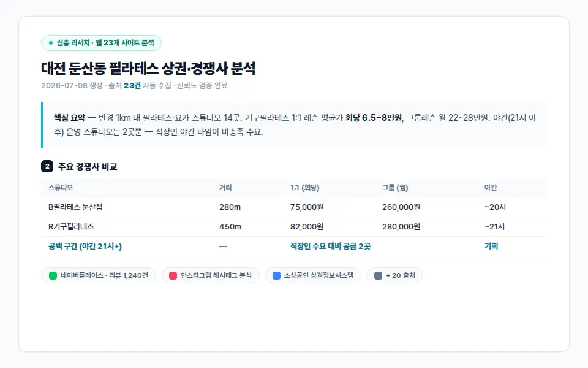Select the 인스타그램 해시태그 분석 chip
Viewport: 588px width, 368px height.
(x=210, y=275)
